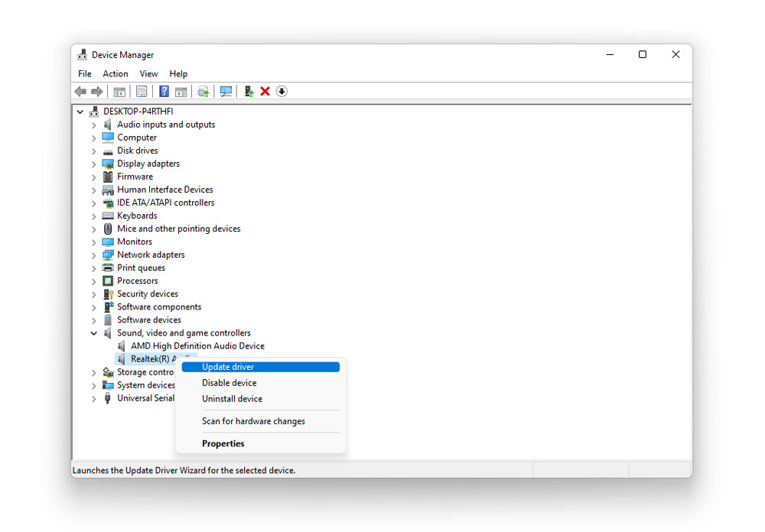Maximize the Device Manager window
The image size is (765, 532).
[643, 54]
